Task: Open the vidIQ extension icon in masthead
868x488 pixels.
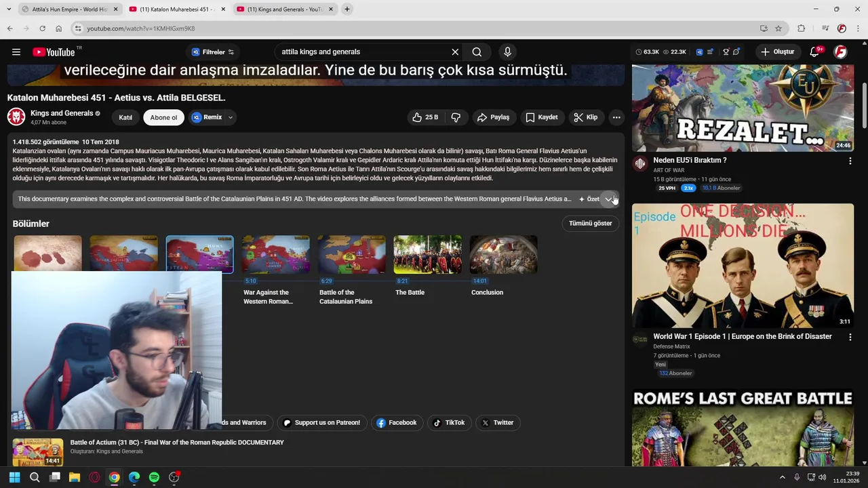Action: (699, 52)
